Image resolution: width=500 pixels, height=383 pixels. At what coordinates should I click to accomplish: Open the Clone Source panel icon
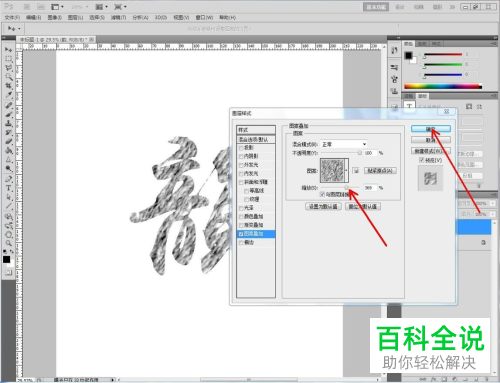[x=394, y=91]
